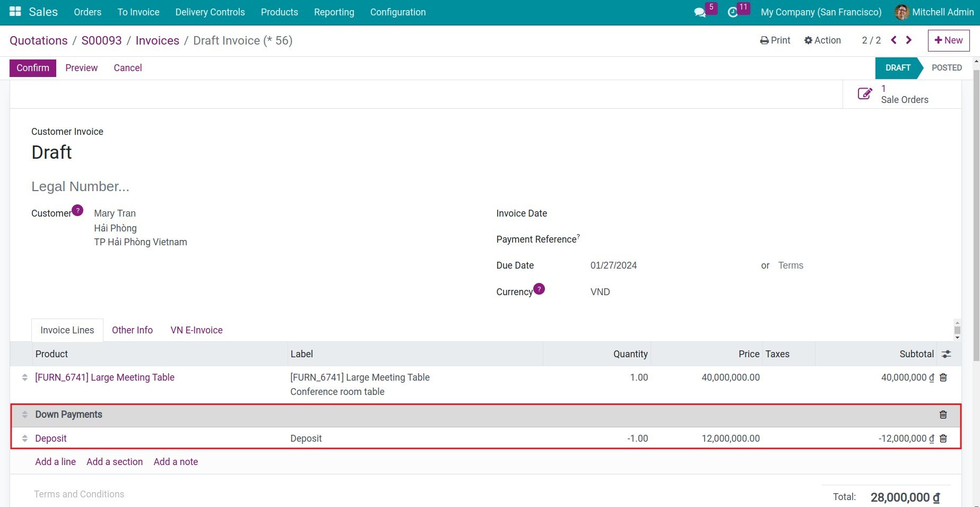Open the Delivery Controls menu
Screen dimensions: 980x507
click(x=210, y=12)
